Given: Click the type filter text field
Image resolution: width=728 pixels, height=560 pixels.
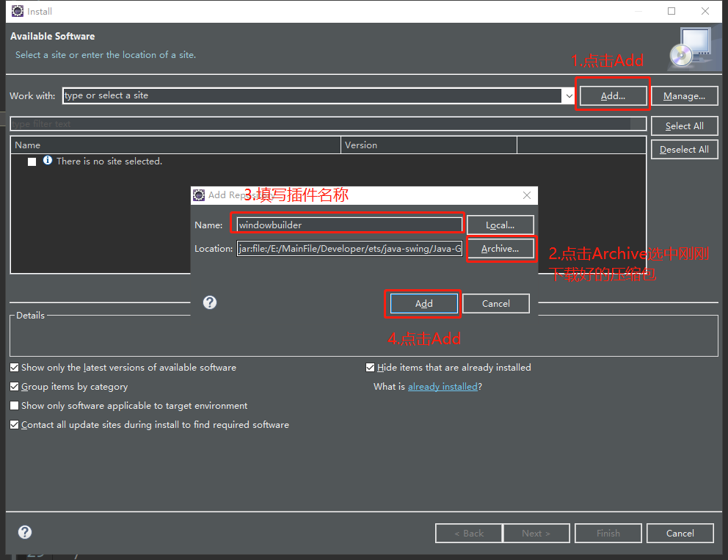Looking at the screenshot, I should [328, 123].
